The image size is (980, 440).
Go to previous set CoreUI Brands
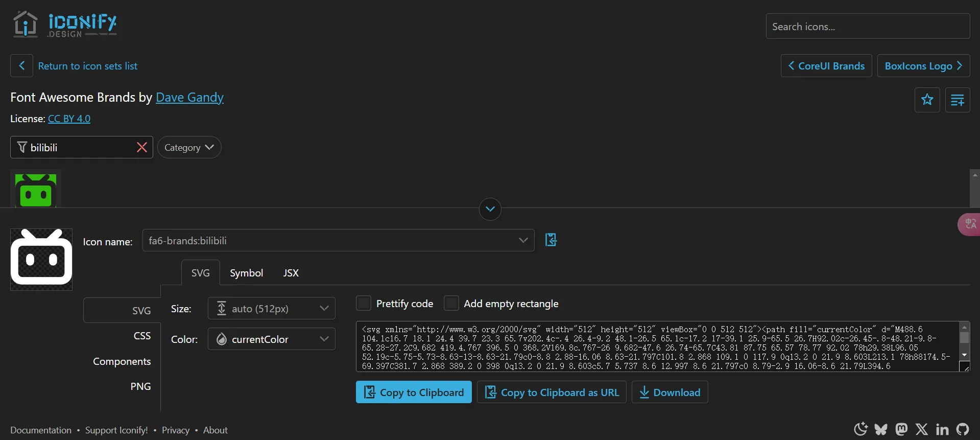[826, 65]
